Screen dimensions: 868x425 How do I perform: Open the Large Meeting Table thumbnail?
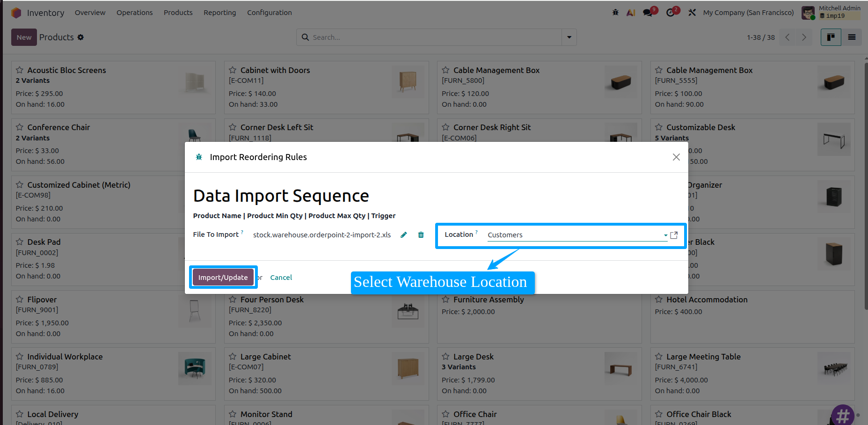[834, 368]
